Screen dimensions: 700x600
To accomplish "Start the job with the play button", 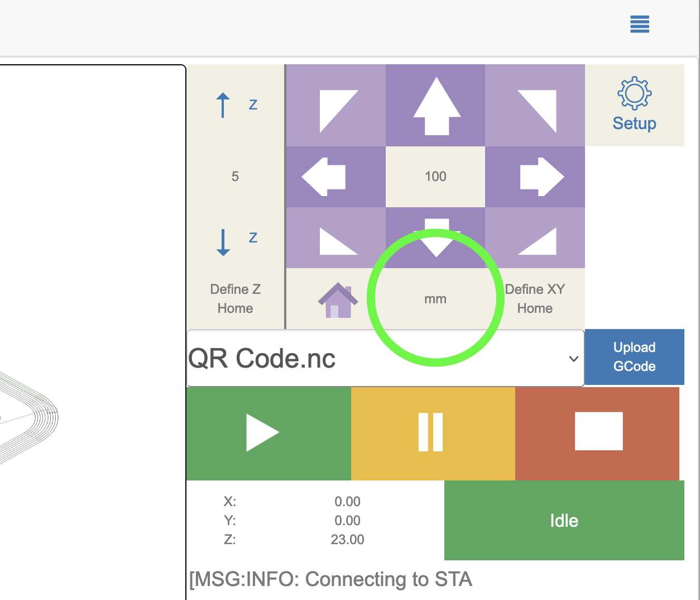I will click(x=269, y=434).
